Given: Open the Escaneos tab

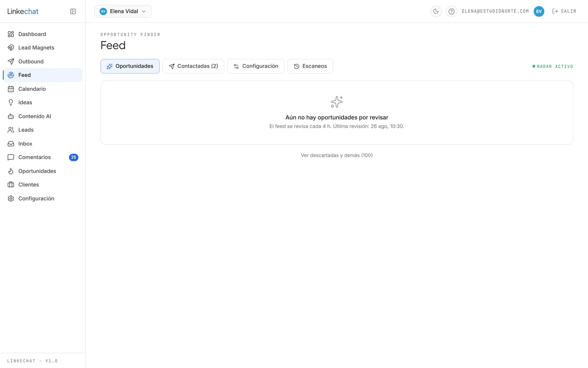Looking at the screenshot, I should pos(310,66).
